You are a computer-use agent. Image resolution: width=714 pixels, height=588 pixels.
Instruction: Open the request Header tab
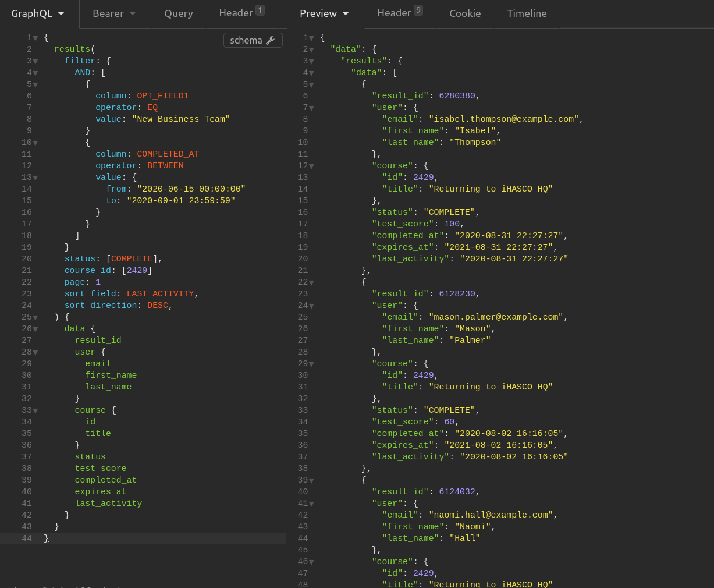241,13
